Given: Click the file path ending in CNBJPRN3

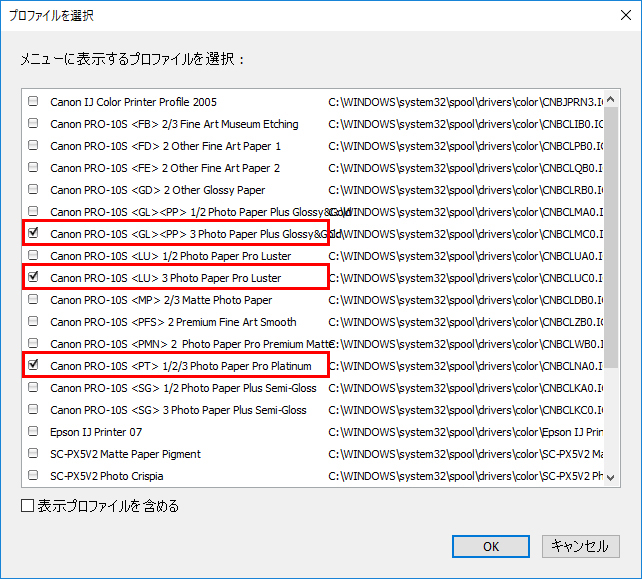Looking at the screenshot, I should pos(466,102).
